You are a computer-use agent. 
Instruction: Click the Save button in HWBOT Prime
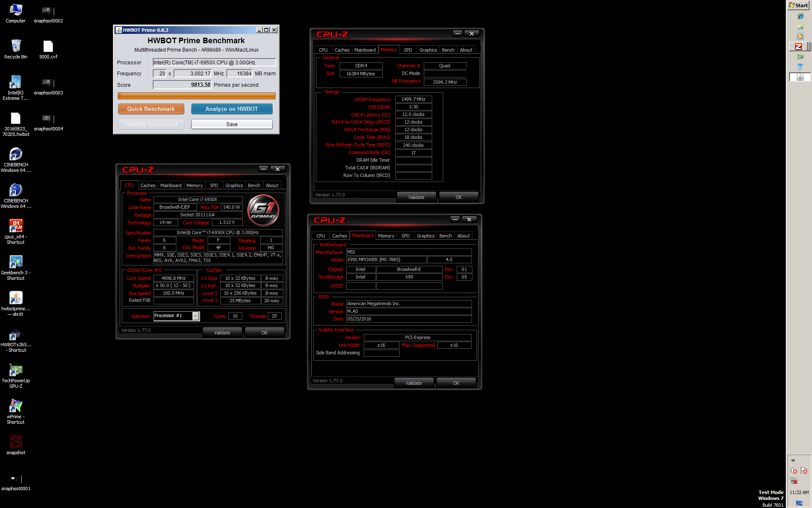click(x=232, y=124)
